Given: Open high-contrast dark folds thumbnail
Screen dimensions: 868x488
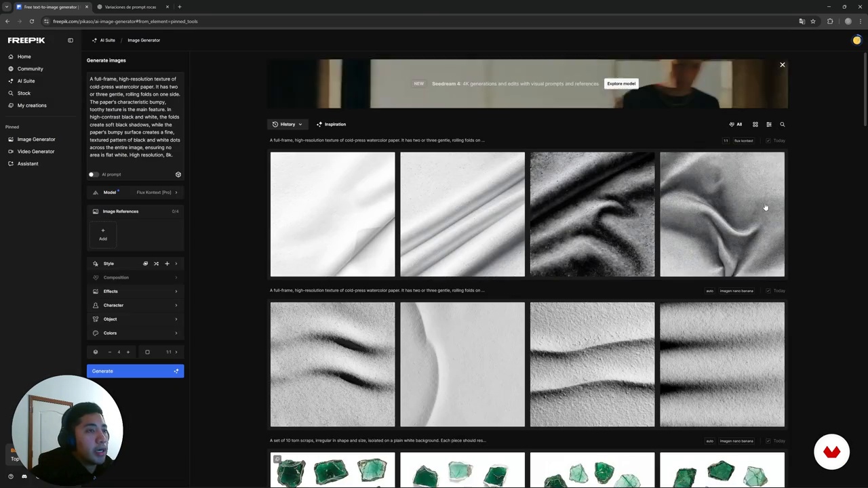Looking at the screenshot, I should (x=592, y=214).
